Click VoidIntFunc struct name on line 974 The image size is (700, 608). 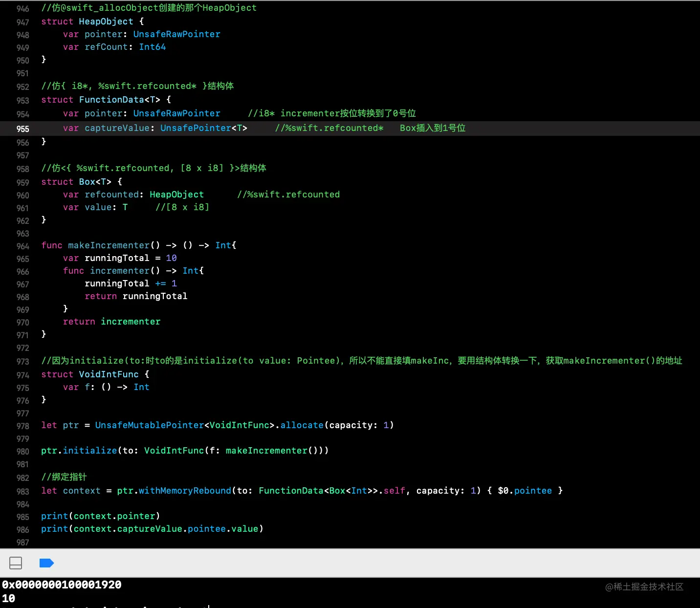coord(109,374)
